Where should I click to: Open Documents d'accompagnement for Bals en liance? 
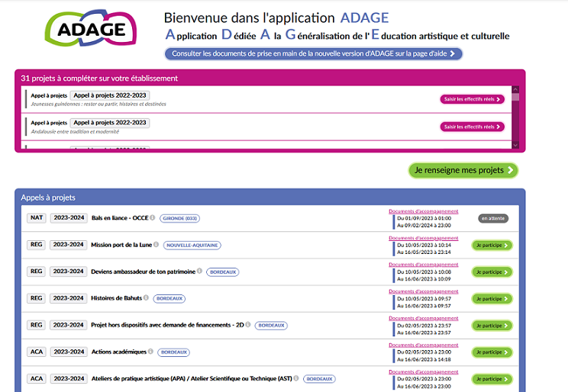pos(424,211)
